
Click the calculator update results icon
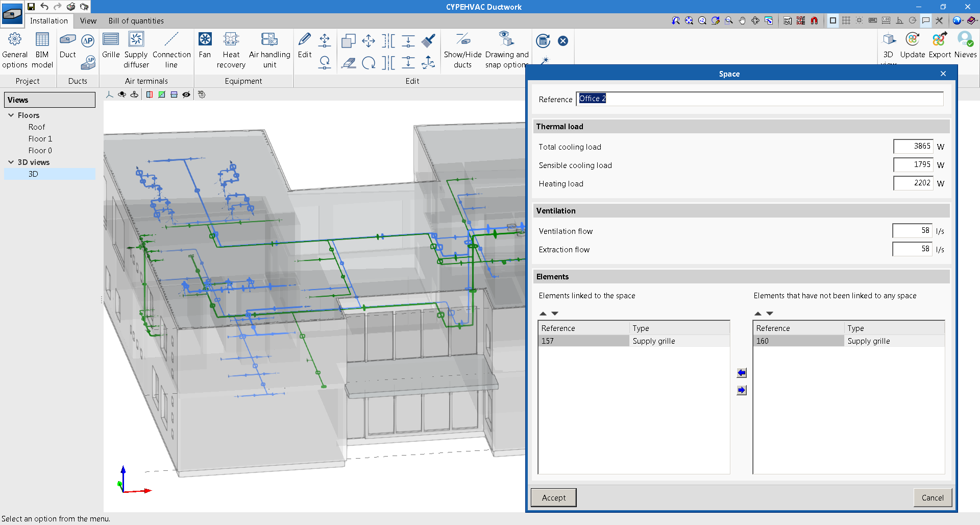pyautogui.click(x=544, y=41)
